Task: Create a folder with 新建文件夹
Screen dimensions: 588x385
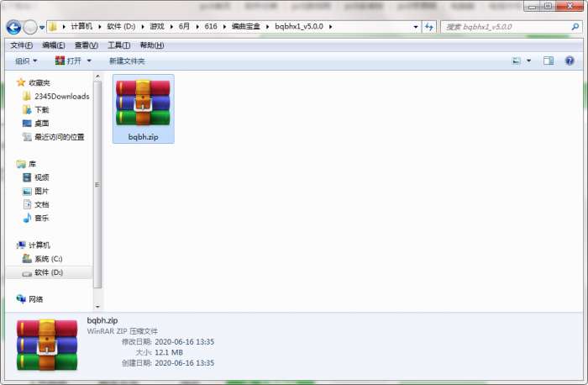Action: click(127, 61)
